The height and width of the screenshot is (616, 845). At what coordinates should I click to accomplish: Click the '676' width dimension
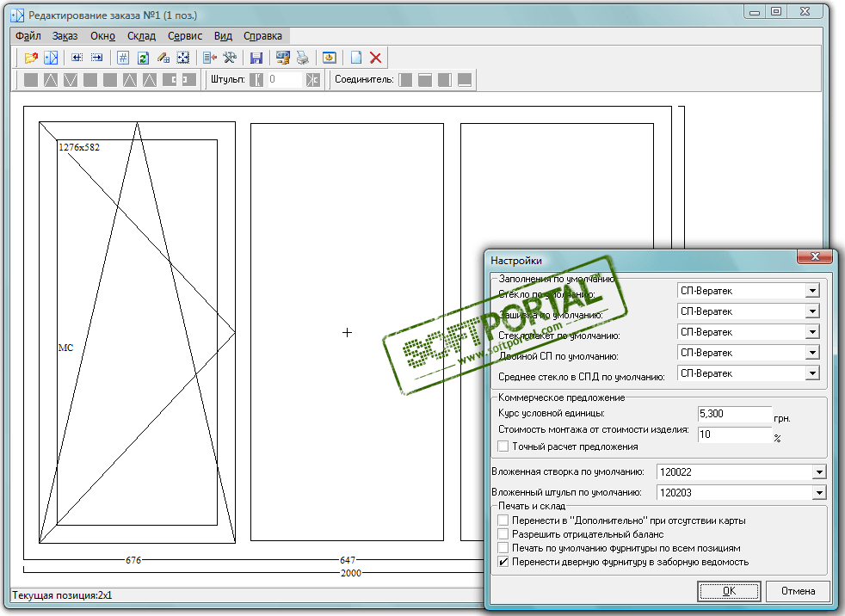[x=133, y=560]
